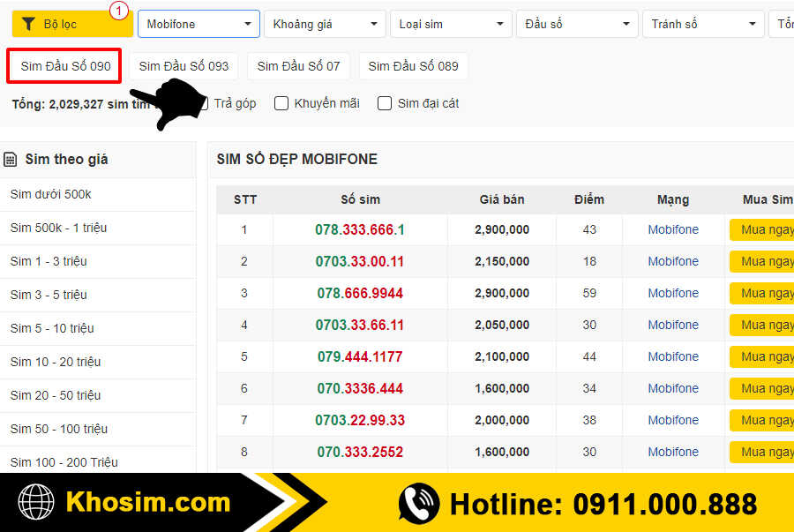794x532 pixels.
Task: Click the list icon beside Sim theo giá
Action: point(11,160)
